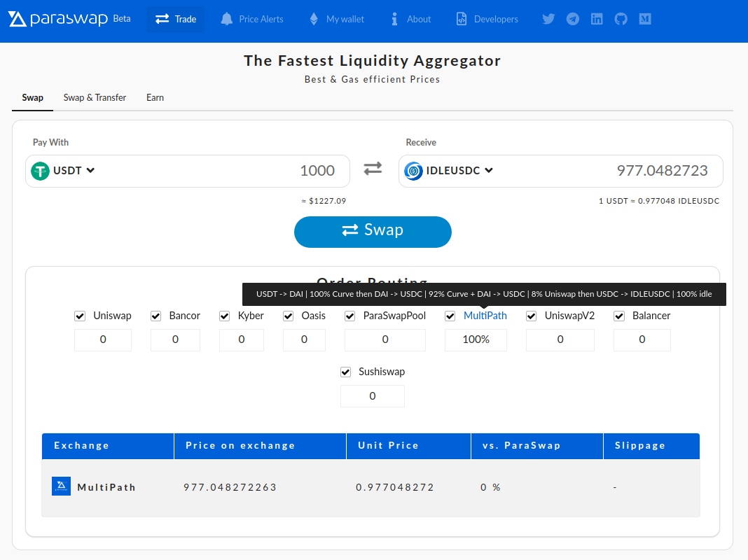748x560 pixels.
Task: Click the swap direction arrows between tokens
Action: pos(373,169)
